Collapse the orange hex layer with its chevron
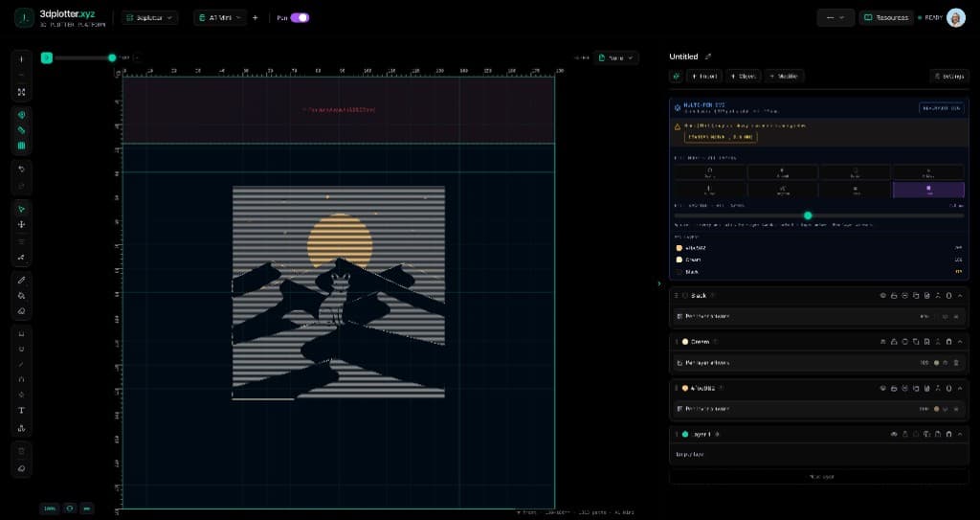Screen dimensions: 980x520 coord(960,388)
